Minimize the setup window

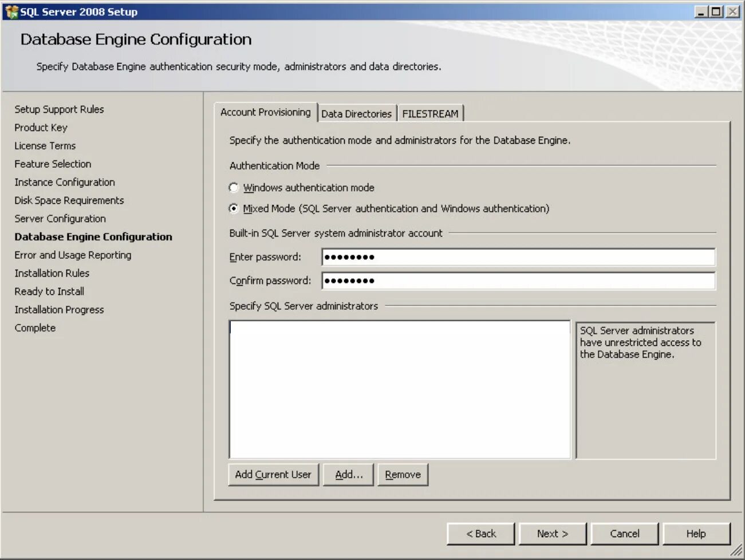click(x=701, y=11)
